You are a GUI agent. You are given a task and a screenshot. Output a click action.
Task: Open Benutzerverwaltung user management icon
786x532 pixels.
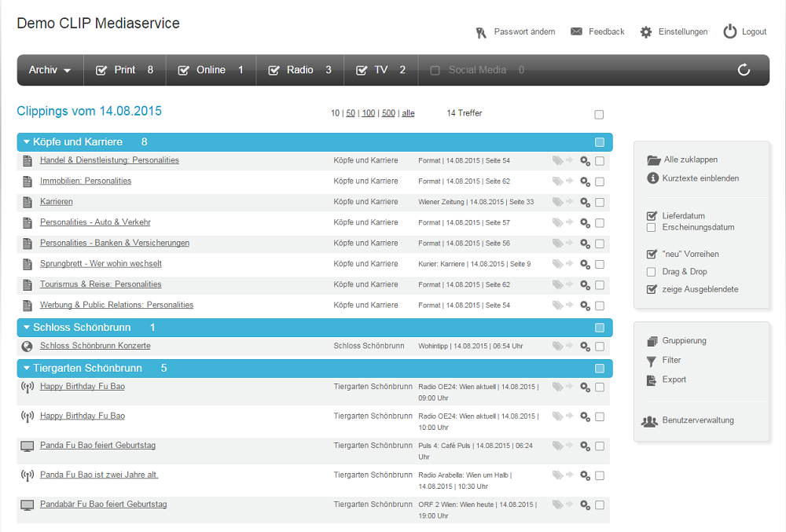(x=650, y=420)
